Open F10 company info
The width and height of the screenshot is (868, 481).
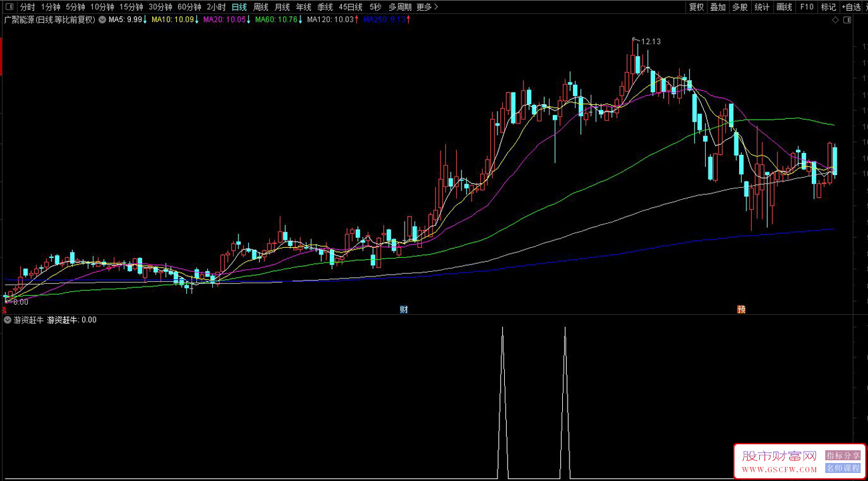807,7
